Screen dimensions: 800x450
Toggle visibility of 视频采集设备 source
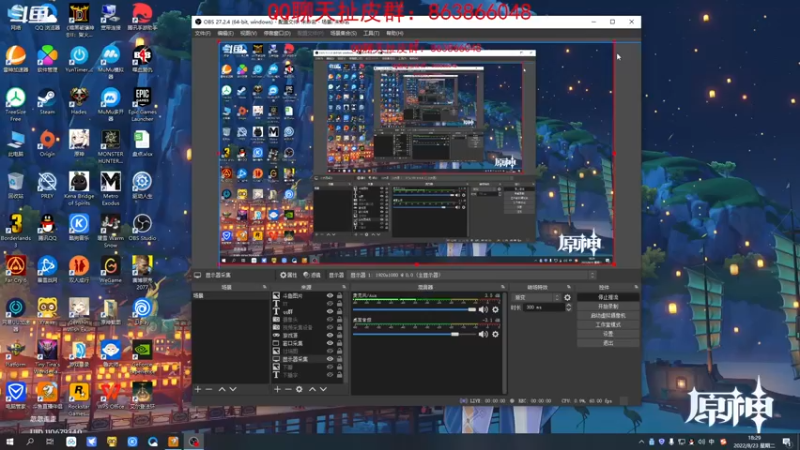330,327
